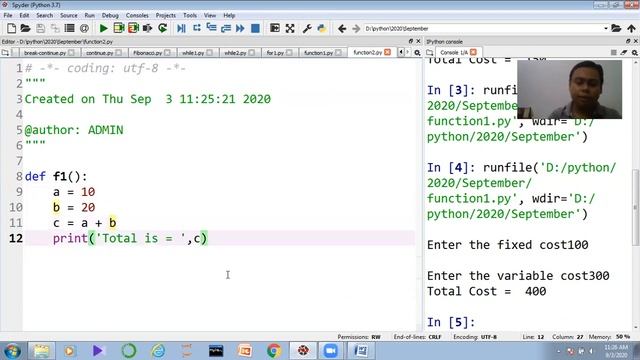
Task: Open the Source menu
Action: [x=69, y=16]
